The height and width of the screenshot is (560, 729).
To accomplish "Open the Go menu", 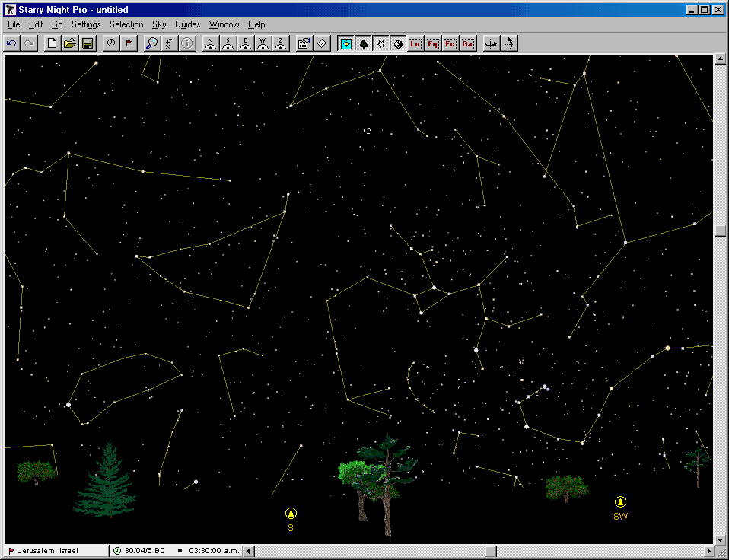I will (57, 24).
